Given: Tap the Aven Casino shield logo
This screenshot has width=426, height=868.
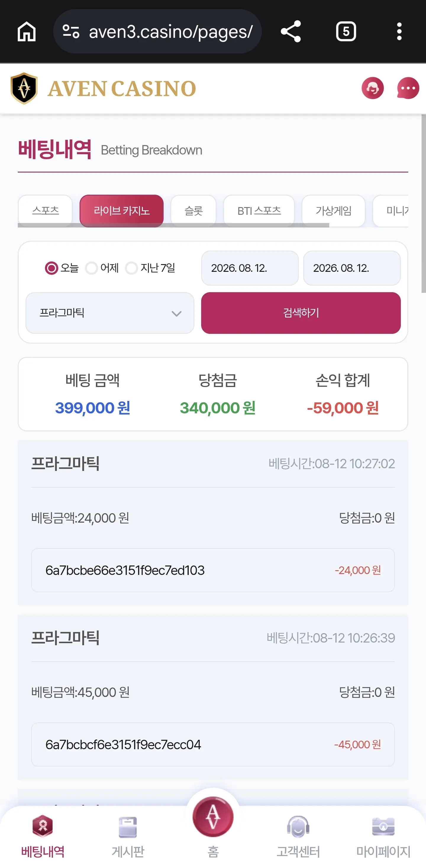Looking at the screenshot, I should [x=24, y=88].
